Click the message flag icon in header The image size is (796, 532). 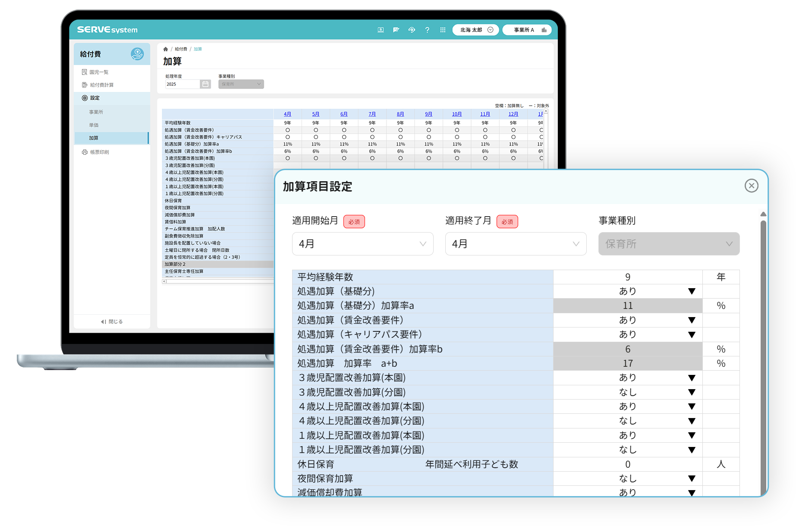396,30
